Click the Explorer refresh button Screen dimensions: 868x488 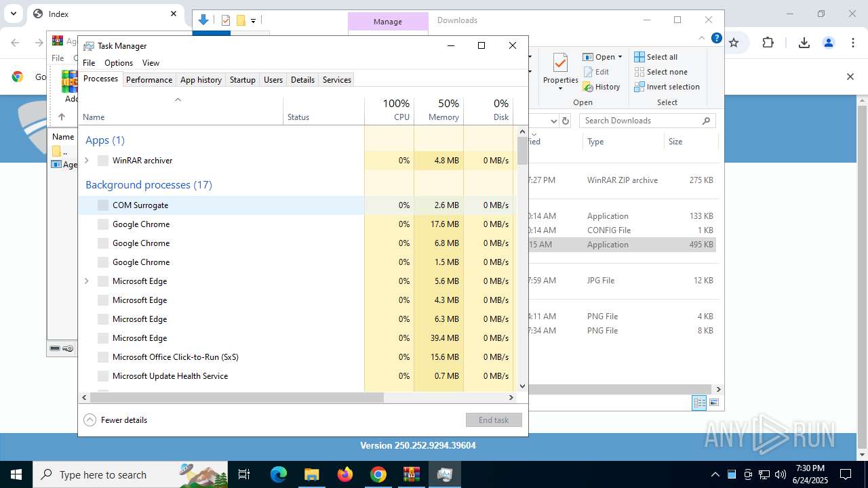click(566, 121)
